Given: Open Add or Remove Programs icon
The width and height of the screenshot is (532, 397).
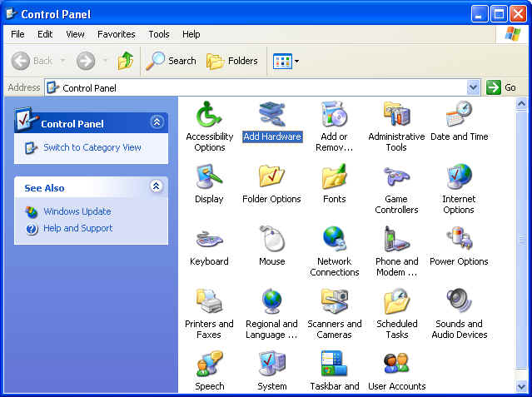Looking at the screenshot, I should pos(334,115).
